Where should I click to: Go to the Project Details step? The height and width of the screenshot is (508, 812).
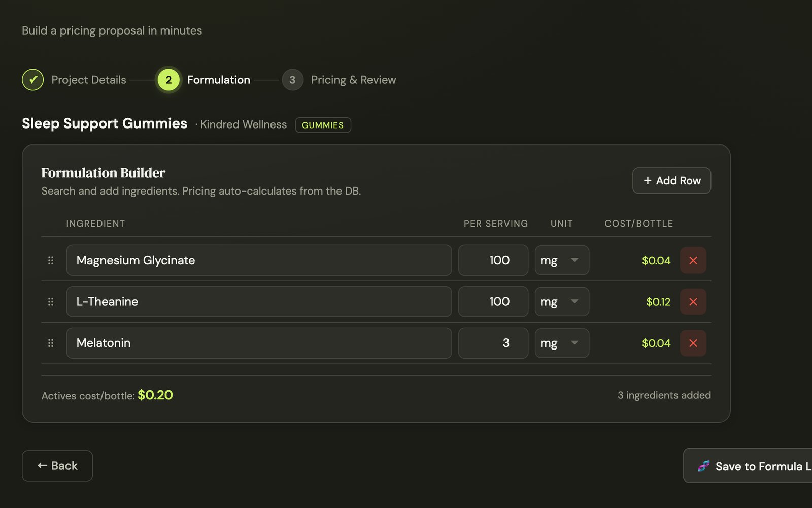pyautogui.click(x=89, y=80)
